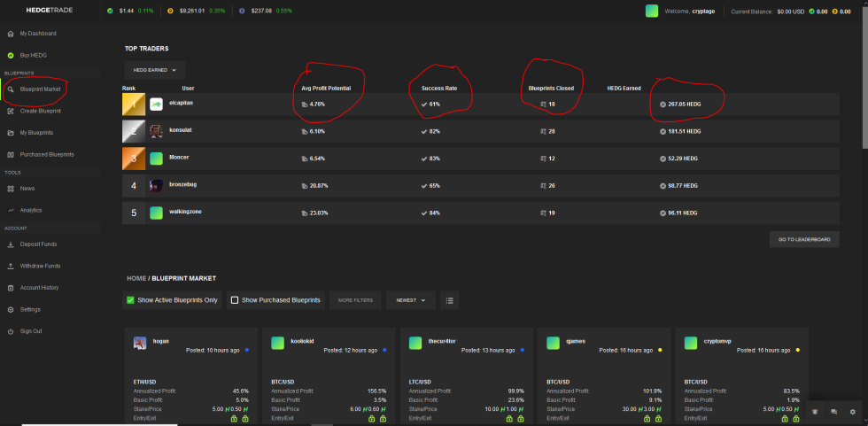Click the gold rank 1 badge
Viewport: 868px width, 426px height.
point(134,104)
